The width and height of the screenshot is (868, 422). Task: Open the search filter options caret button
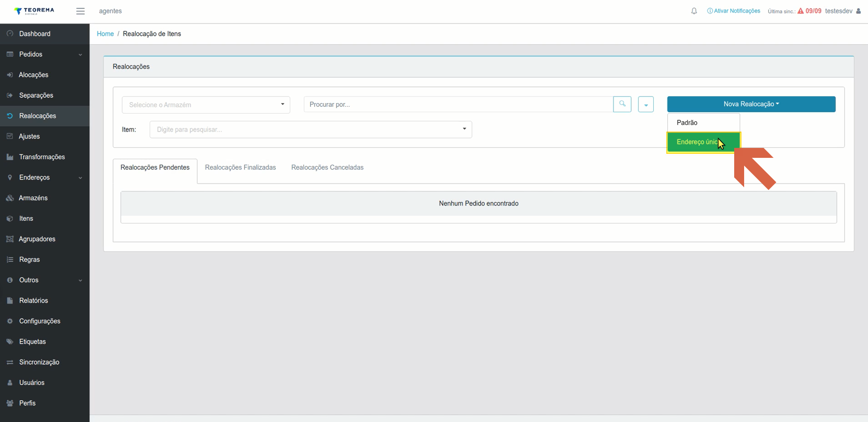646,104
